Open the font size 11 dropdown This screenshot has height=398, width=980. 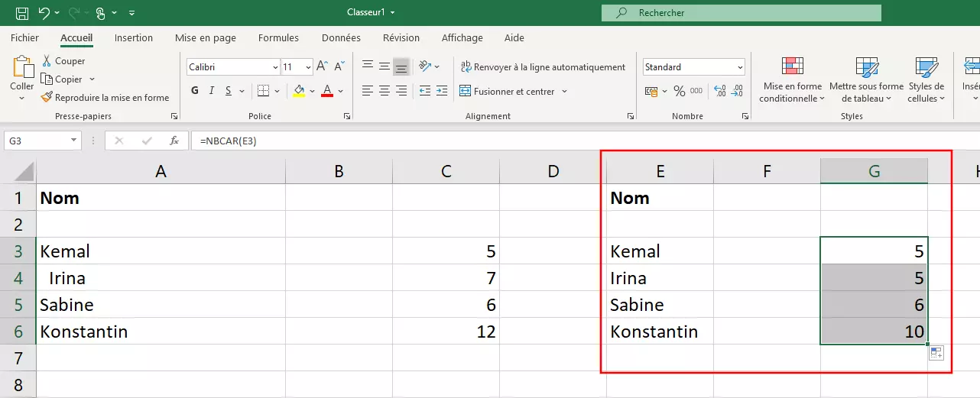coord(308,67)
